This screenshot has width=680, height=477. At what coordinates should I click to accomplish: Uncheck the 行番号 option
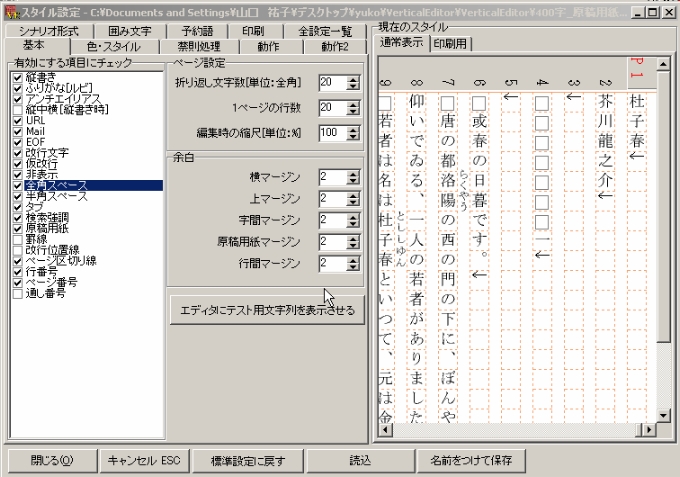pyautogui.click(x=18, y=272)
